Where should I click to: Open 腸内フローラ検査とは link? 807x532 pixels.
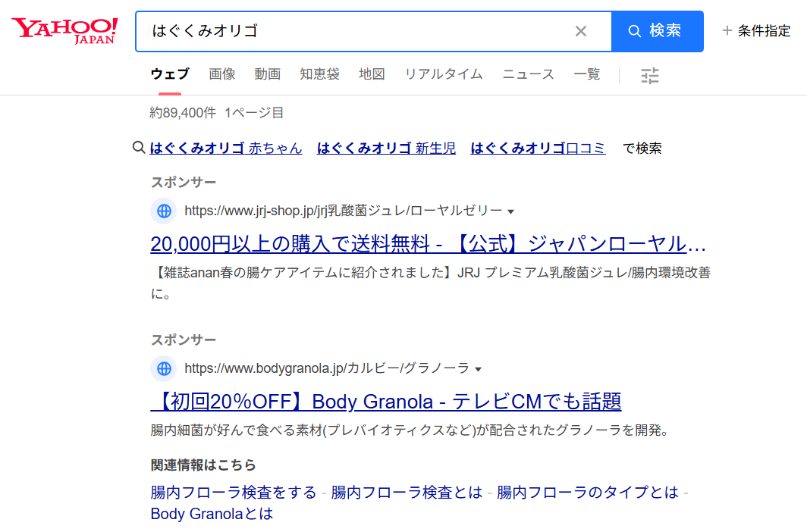pos(407,493)
